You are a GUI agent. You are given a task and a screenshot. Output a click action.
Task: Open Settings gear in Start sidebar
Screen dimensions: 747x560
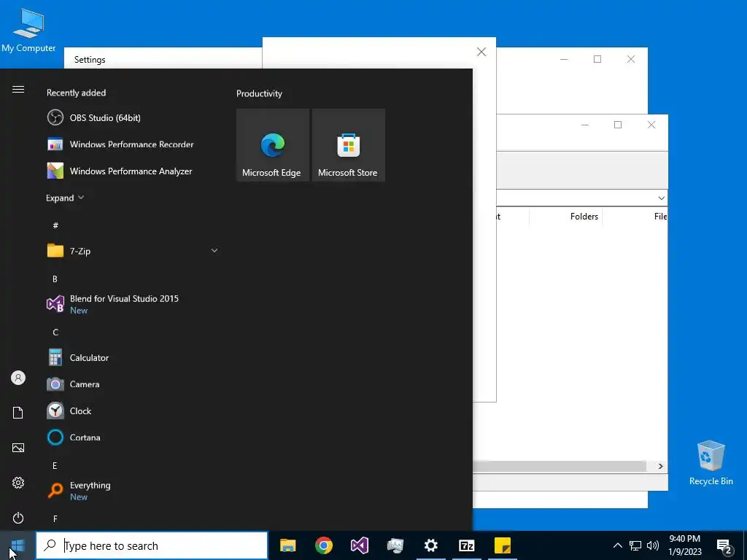[x=18, y=483]
